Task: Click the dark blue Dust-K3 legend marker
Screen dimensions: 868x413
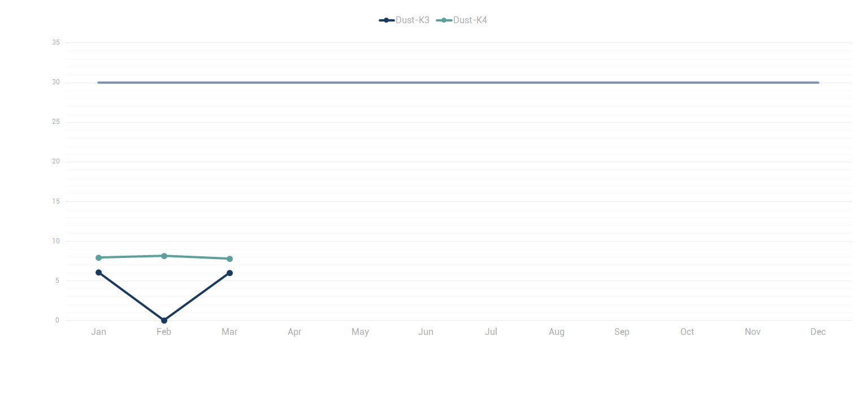Action: [x=387, y=20]
